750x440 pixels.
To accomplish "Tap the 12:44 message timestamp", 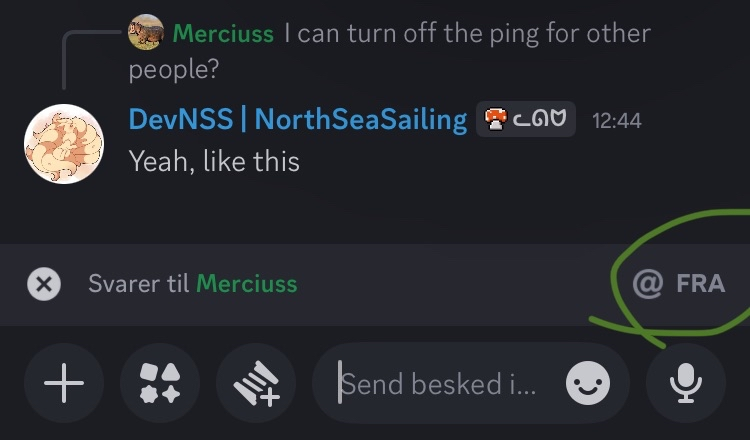I will tap(616, 121).
